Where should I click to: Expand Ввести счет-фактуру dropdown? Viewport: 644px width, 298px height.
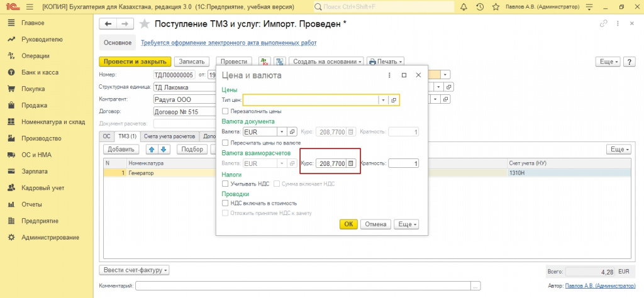135,270
